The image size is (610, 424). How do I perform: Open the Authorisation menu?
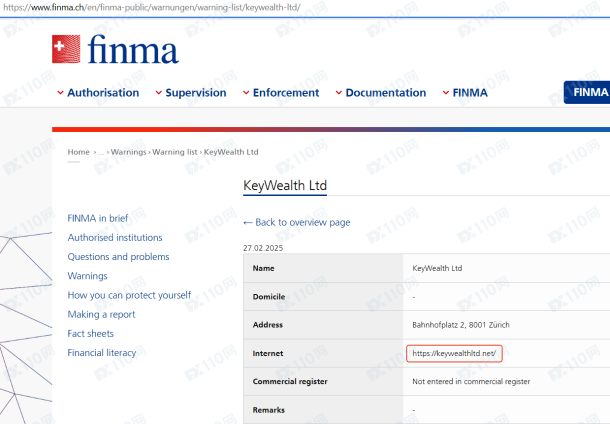[x=103, y=93]
